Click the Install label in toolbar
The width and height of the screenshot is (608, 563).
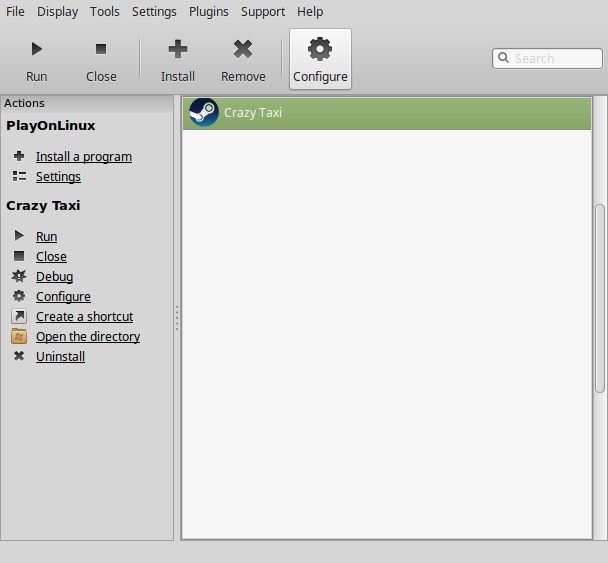[x=178, y=76]
